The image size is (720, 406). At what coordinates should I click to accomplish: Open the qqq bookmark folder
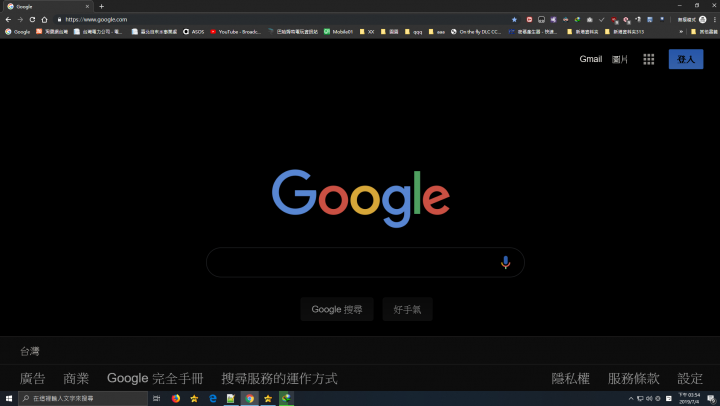pyautogui.click(x=413, y=32)
